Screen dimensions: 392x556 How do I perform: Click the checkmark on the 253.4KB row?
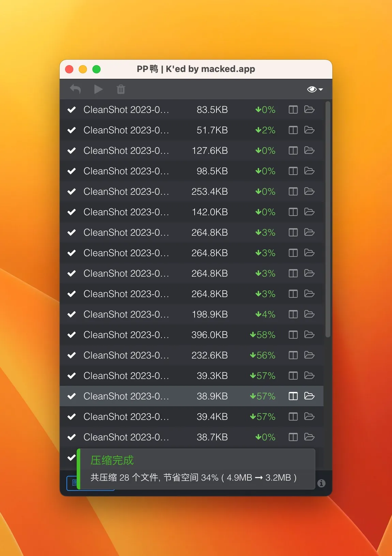72,192
